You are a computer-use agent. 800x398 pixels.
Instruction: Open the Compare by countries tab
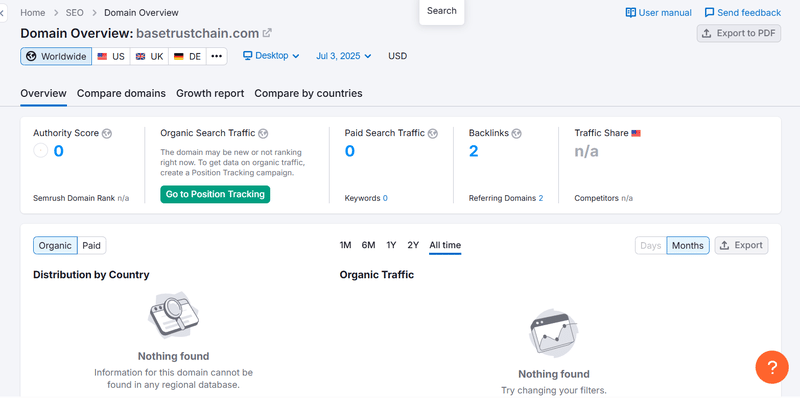click(309, 93)
